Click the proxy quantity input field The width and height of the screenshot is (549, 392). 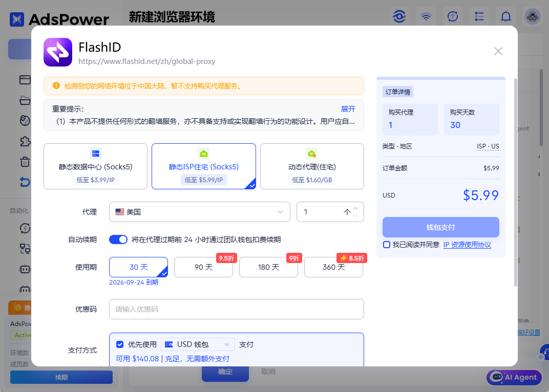[330, 212]
